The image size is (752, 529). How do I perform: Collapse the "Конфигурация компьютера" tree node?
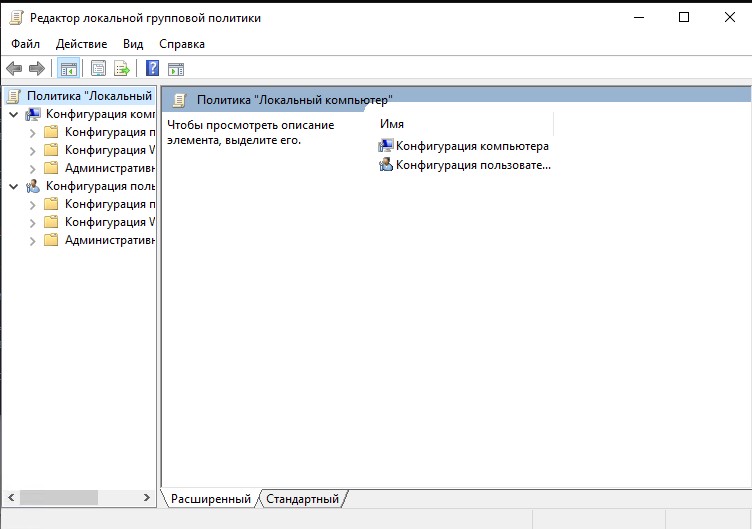[x=13, y=114]
